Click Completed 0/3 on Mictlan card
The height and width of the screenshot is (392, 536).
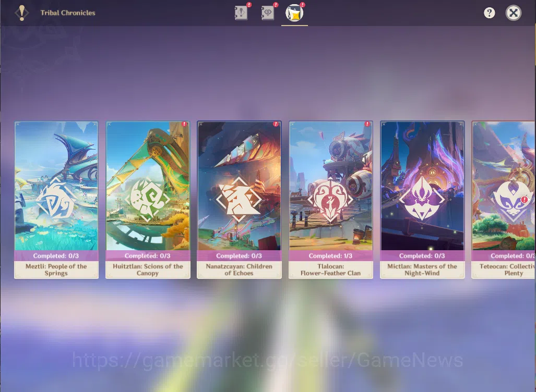click(x=422, y=256)
